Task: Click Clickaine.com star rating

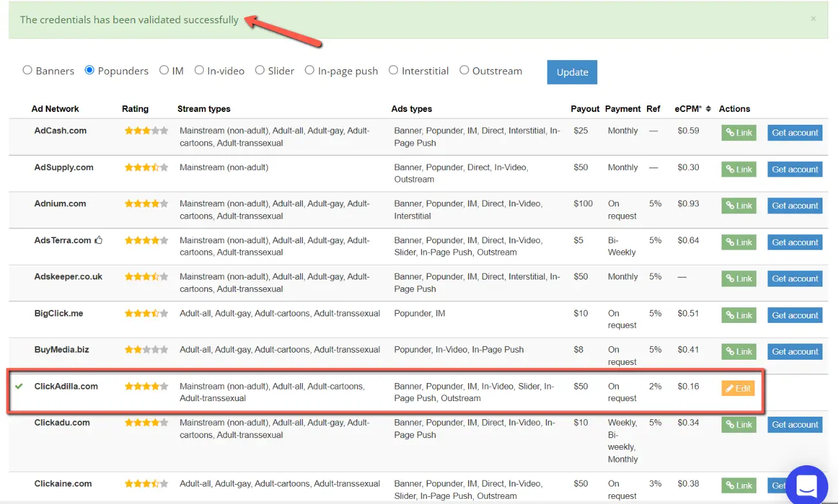Action: click(x=146, y=484)
